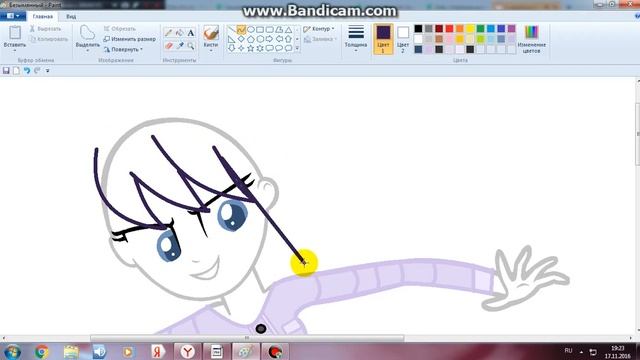
Task: Open Google Chrome from the taskbar
Action: point(42,351)
